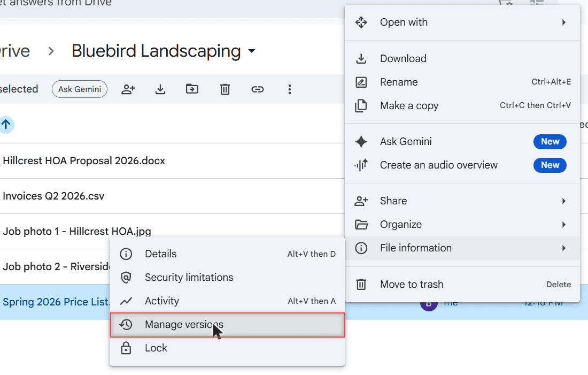Choose Ask Gemini in context menu
Image resolution: width=588 pixels, height=375 pixels.
[462, 142]
